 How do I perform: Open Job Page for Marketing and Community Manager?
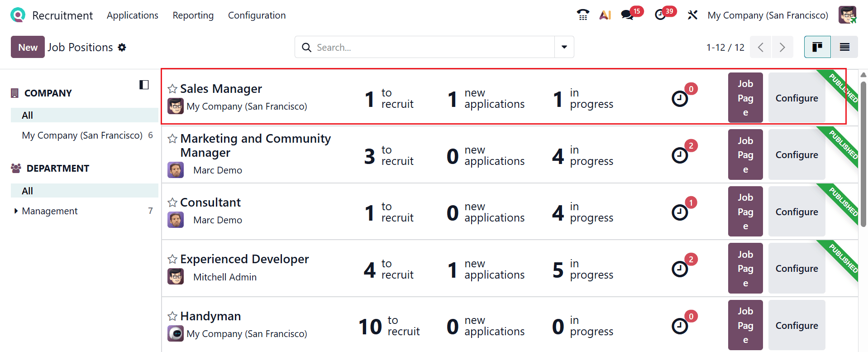tap(745, 154)
